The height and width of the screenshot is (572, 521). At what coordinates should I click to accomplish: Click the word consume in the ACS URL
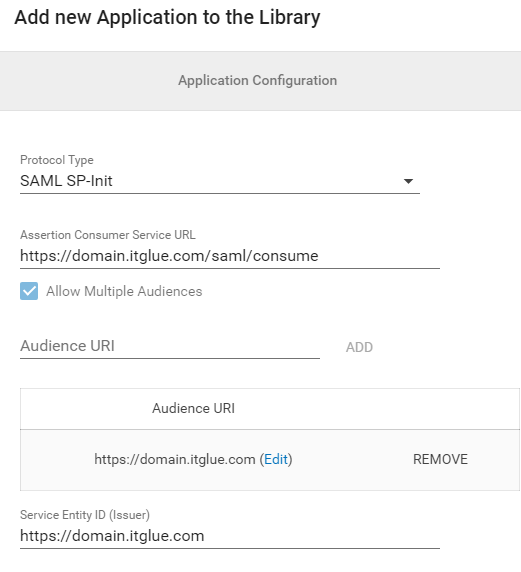[286, 256]
